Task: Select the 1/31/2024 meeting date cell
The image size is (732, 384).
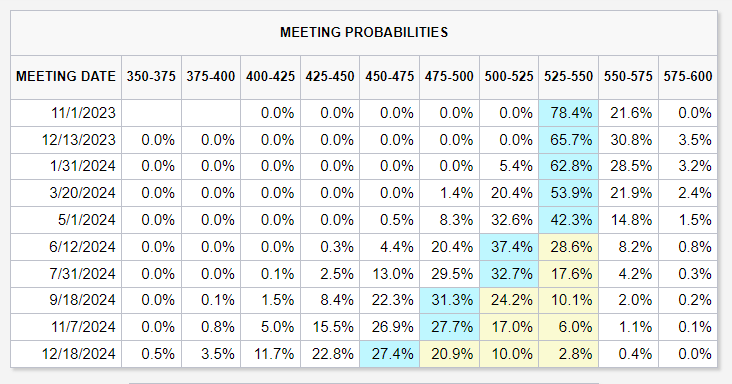Action: tap(66, 167)
